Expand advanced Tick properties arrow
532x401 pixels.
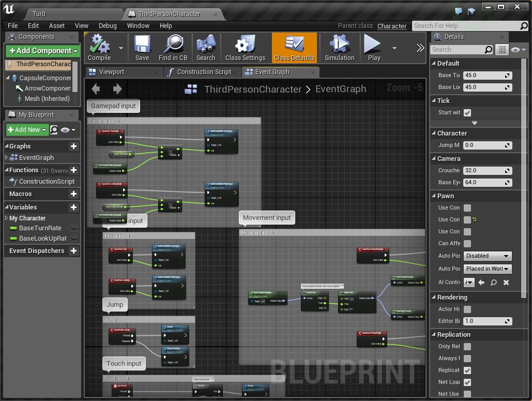[475, 123]
